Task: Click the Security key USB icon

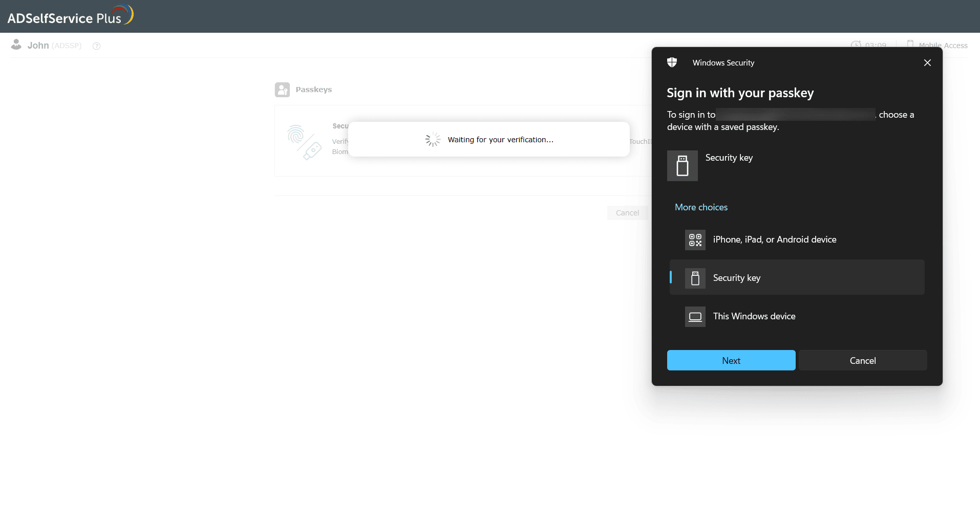Action: point(682,165)
